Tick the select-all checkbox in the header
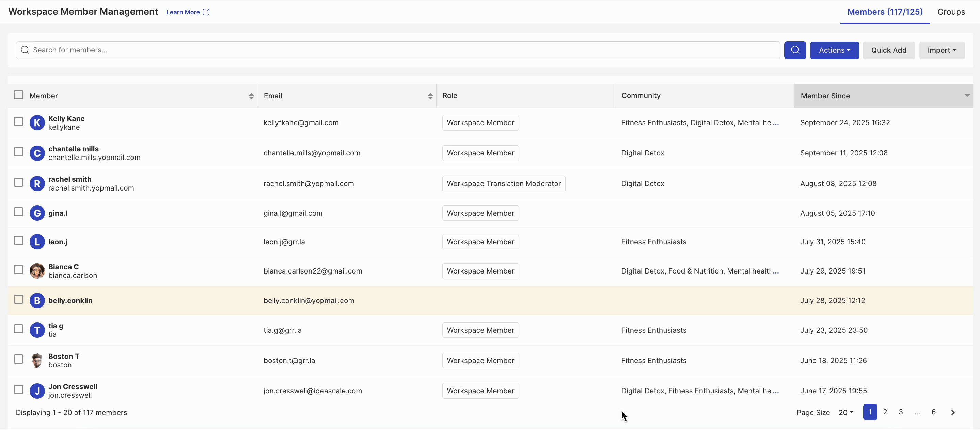This screenshot has height=430, width=980. pos(18,95)
